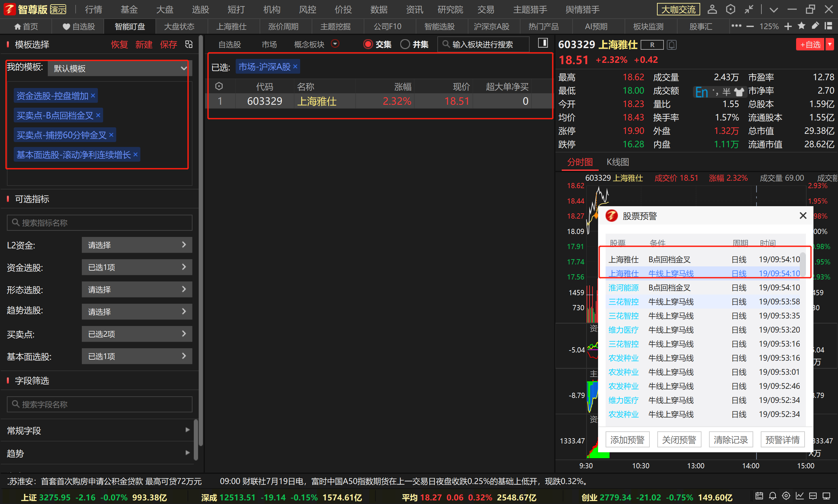838x504 pixels.
Task: Switch to the 首页 tab
Action: coord(26,26)
